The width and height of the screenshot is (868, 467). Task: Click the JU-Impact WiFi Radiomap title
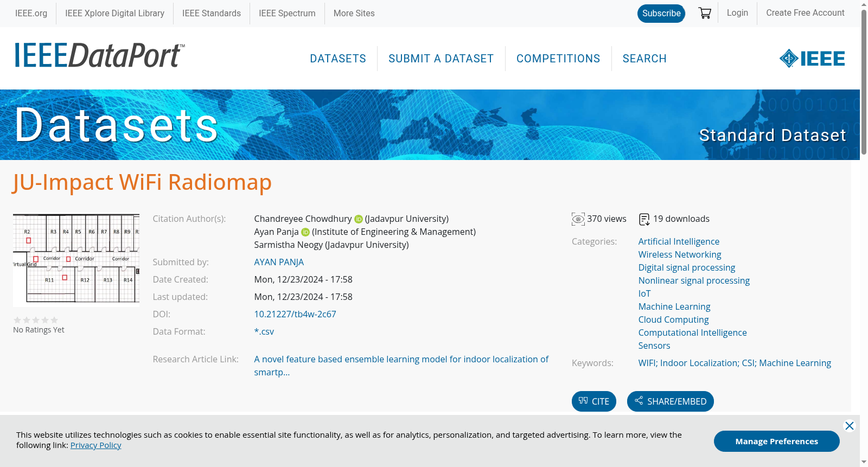coord(142,182)
